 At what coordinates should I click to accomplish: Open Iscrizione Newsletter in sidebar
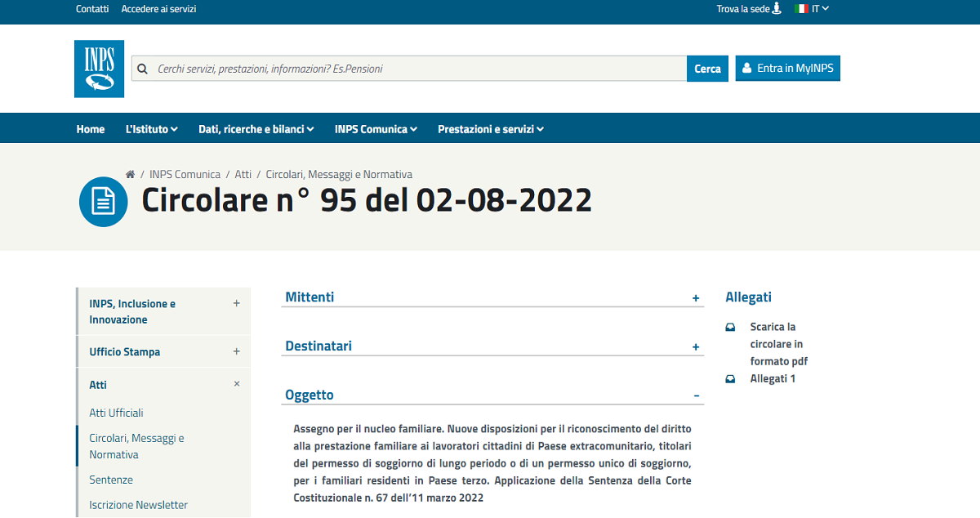click(138, 505)
